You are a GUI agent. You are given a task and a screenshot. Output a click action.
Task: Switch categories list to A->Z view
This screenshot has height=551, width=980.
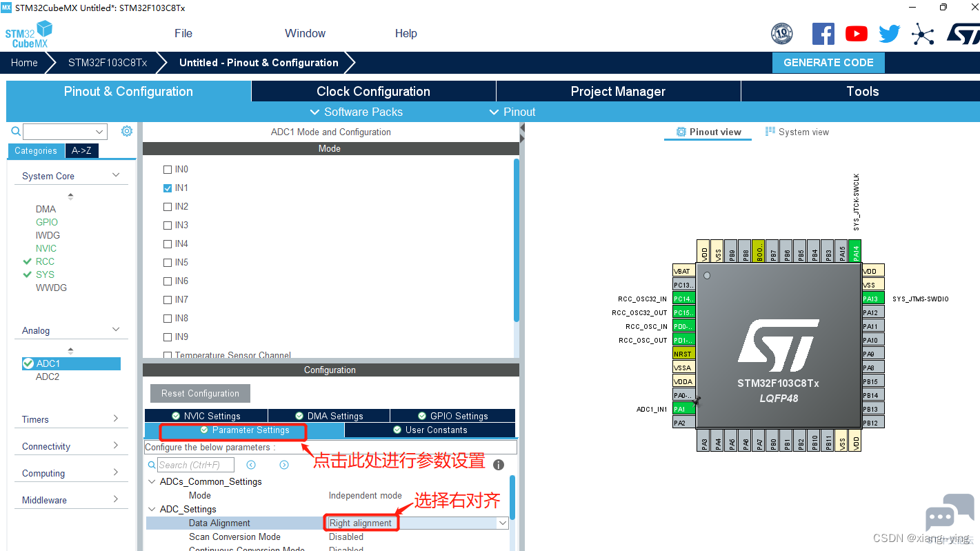tap(81, 151)
